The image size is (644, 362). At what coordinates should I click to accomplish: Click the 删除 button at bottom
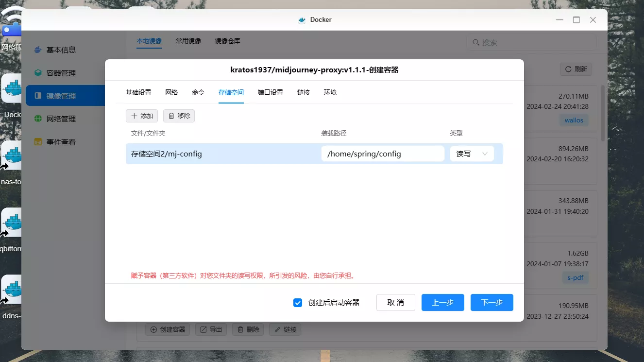click(248, 329)
